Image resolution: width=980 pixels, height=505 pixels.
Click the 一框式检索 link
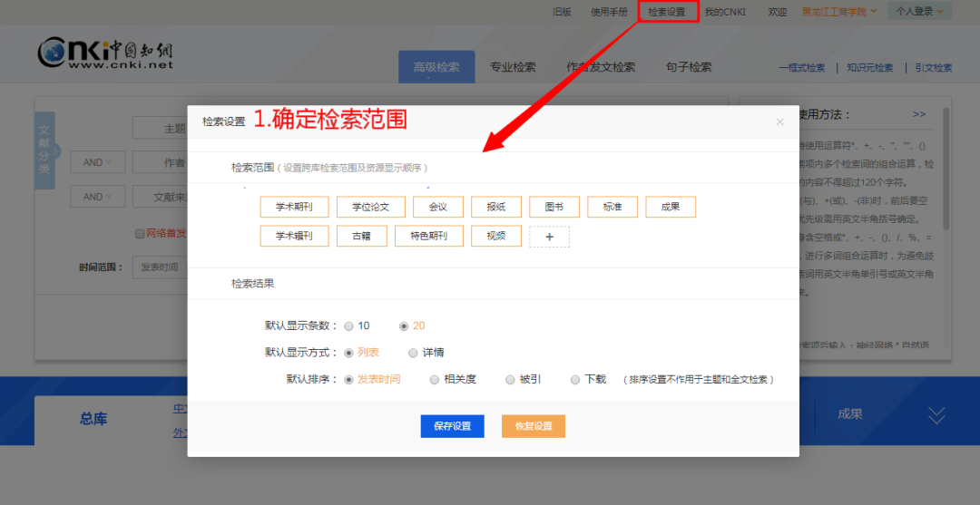click(802, 68)
